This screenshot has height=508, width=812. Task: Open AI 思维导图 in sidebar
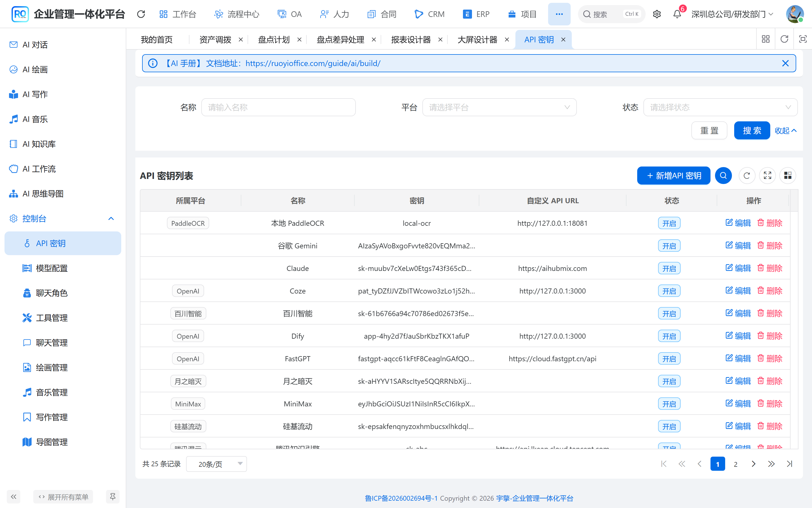click(63, 194)
